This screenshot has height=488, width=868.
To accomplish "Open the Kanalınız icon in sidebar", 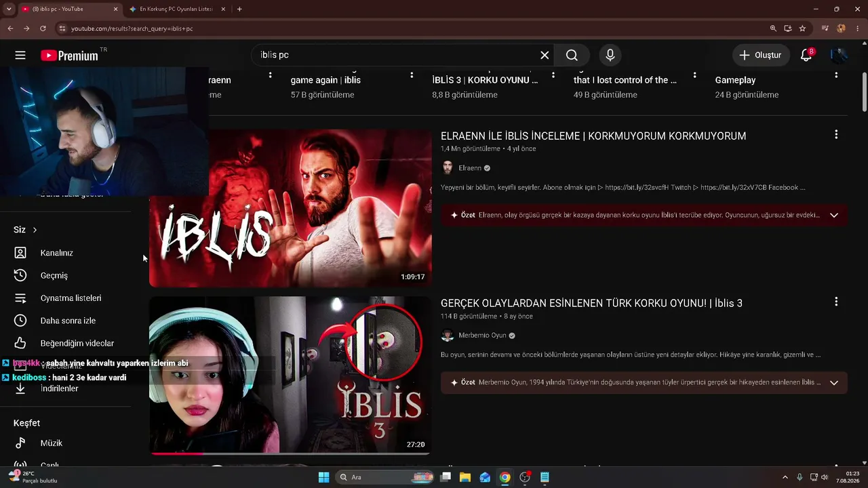I will [20, 253].
